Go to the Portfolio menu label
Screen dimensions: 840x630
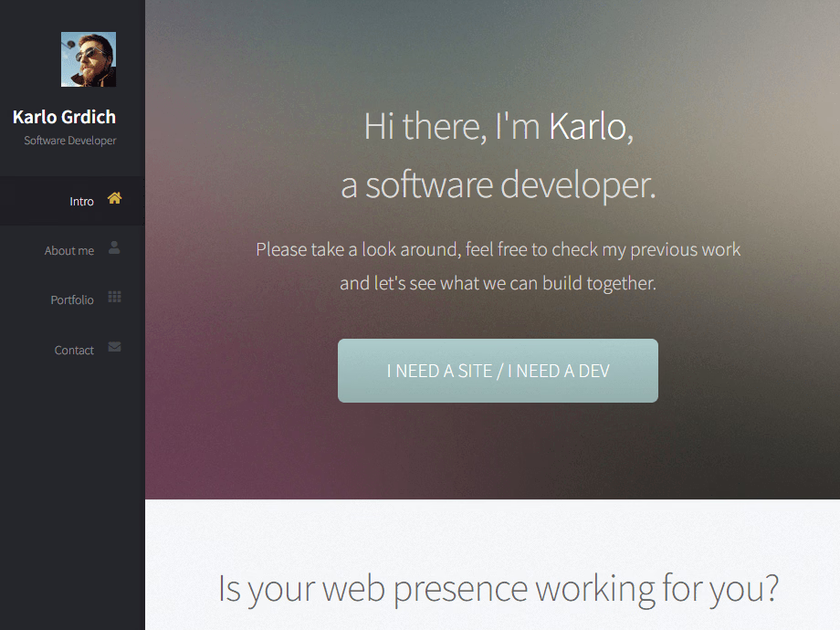[x=72, y=300]
